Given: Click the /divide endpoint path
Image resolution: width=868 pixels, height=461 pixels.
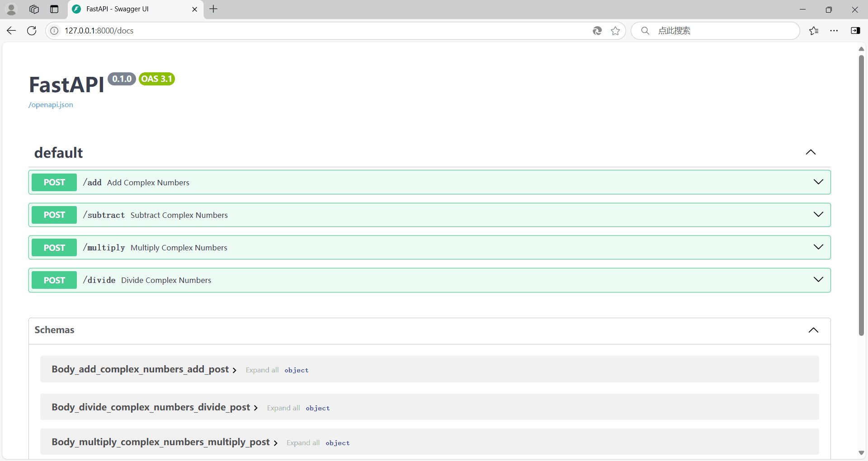Looking at the screenshot, I should click(x=99, y=280).
